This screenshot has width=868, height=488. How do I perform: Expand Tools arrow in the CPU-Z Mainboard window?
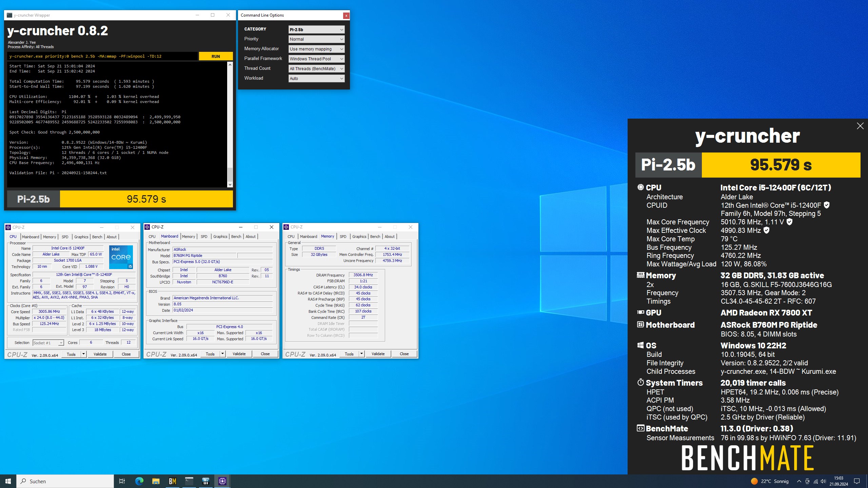coord(222,354)
